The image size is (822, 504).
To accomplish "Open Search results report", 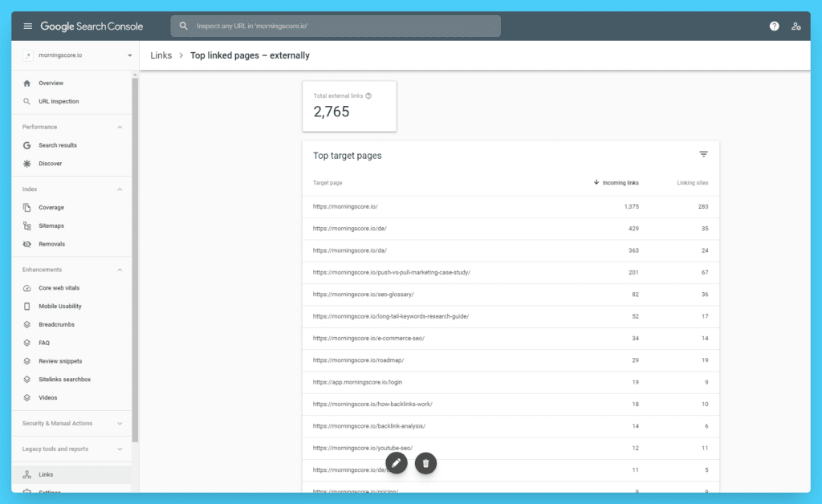I will coord(71,145).
